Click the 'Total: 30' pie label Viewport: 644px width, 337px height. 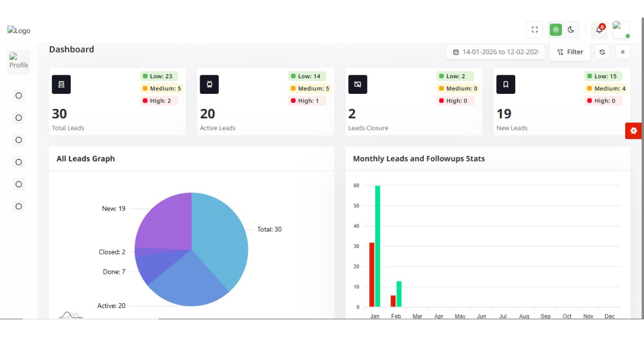pyautogui.click(x=269, y=230)
